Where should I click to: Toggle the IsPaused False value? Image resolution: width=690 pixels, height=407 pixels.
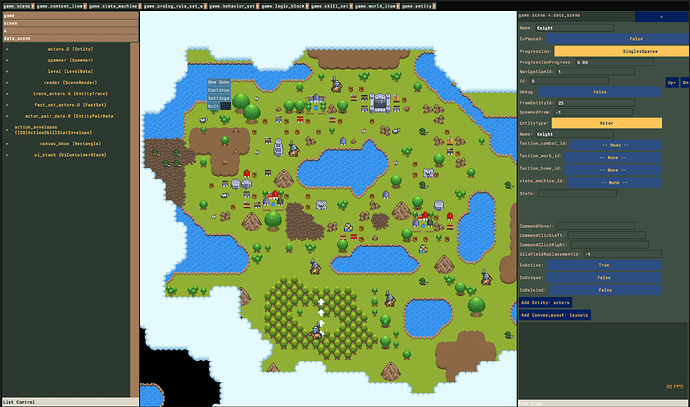[618, 39]
